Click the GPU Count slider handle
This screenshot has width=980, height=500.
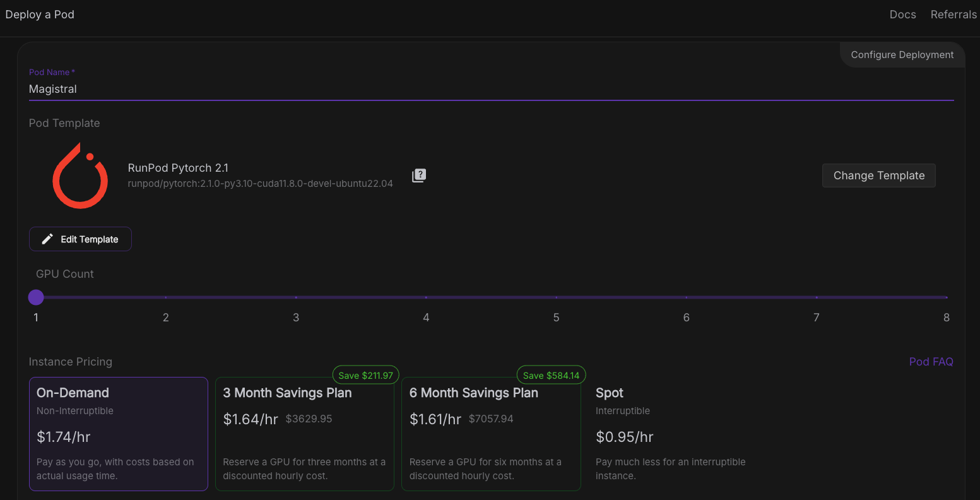click(36, 297)
